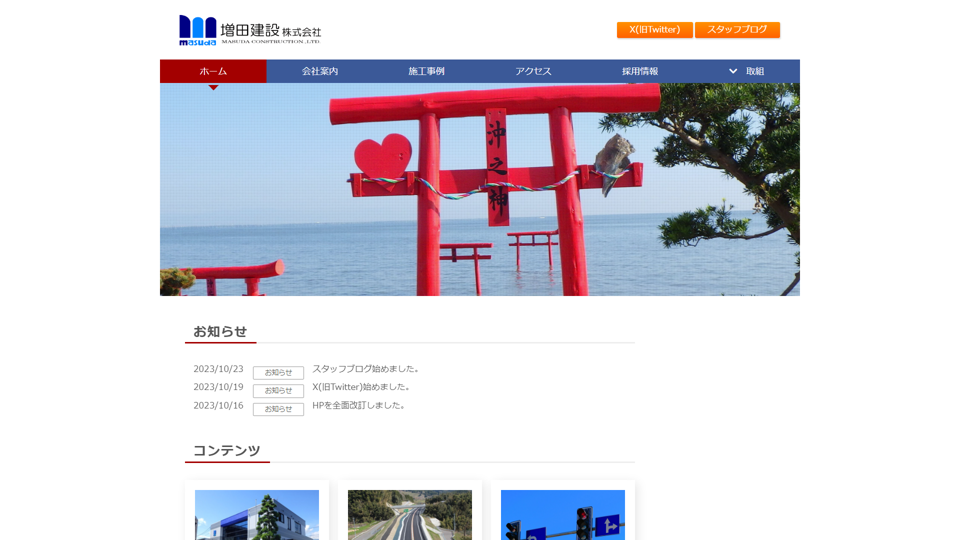
Task: Open news item HPを全面改訂しました。
Action: 359,405
